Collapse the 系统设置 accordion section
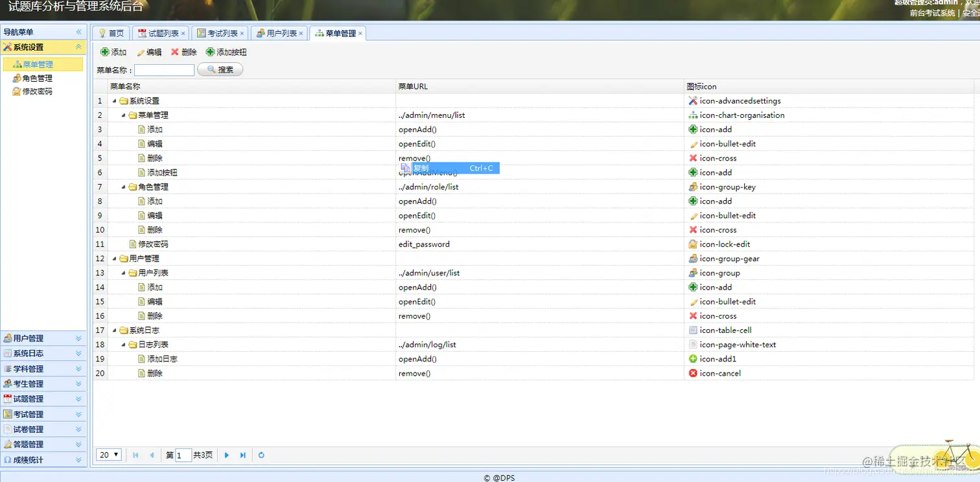The width and height of the screenshot is (980, 482). pyautogui.click(x=78, y=47)
